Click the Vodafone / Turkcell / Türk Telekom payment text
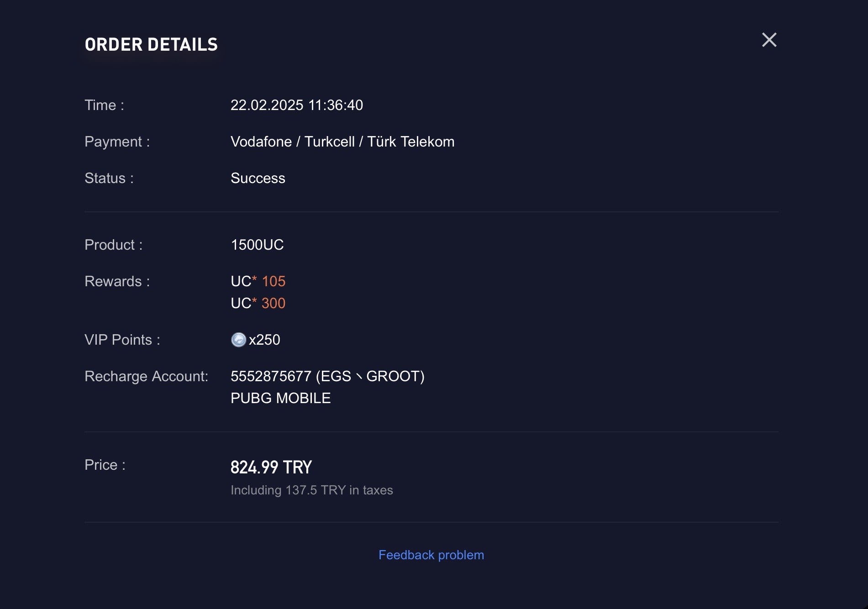868x609 pixels. (x=342, y=142)
